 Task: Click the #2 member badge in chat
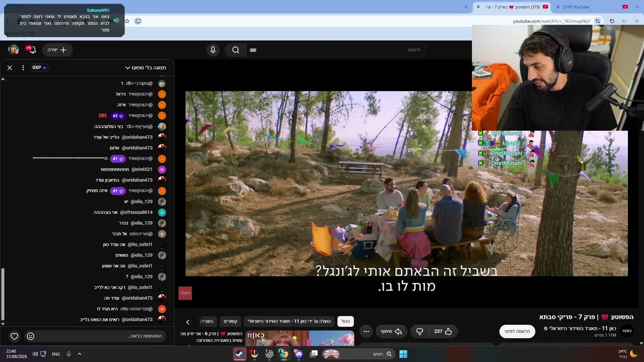[117, 116]
